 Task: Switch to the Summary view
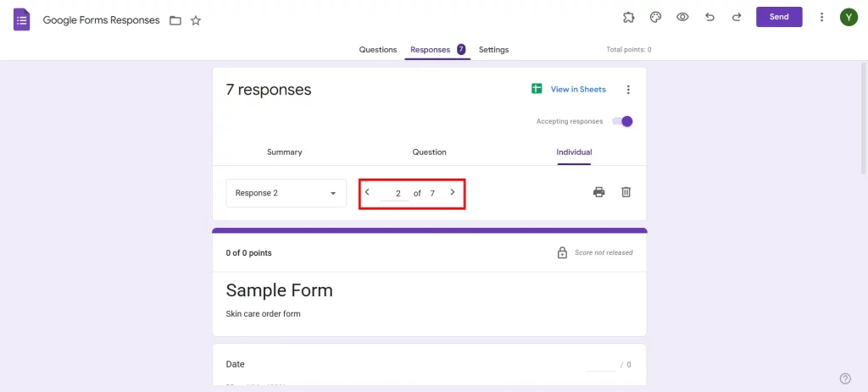(285, 152)
